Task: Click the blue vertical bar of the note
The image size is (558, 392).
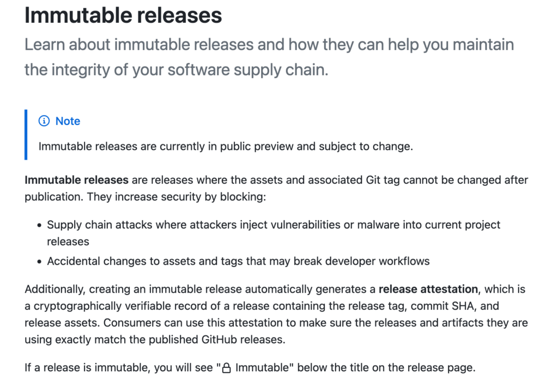Action: coord(26,135)
